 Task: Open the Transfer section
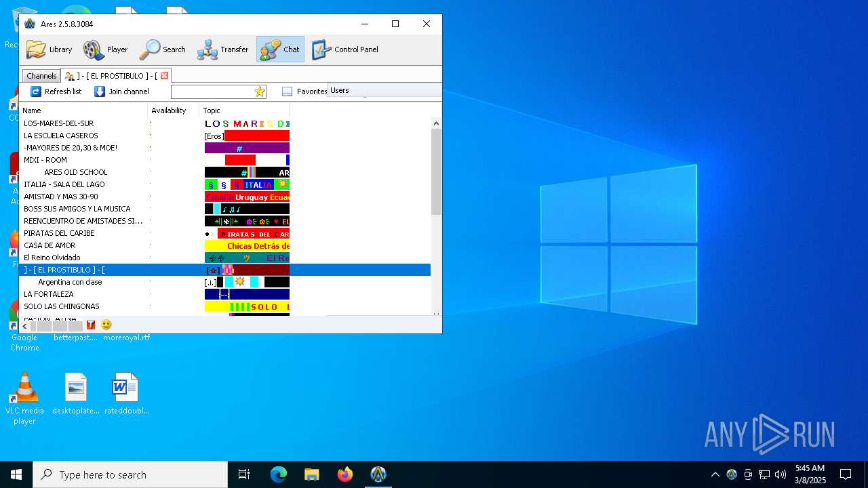(222, 49)
